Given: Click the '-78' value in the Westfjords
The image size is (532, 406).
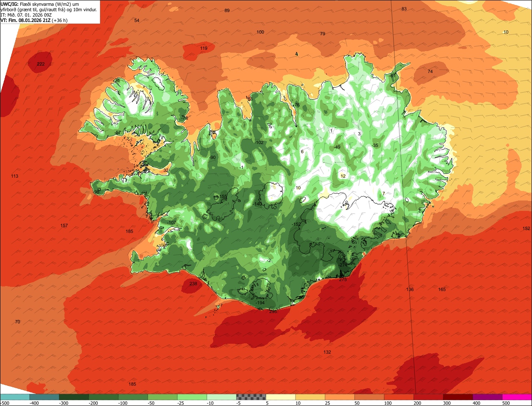Looking at the screenshot, I should [185, 118].
